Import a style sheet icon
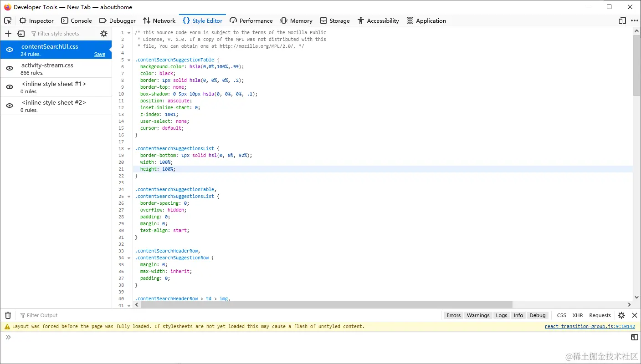The width and height of the screenshot is (641, 364). click(21, 34)
